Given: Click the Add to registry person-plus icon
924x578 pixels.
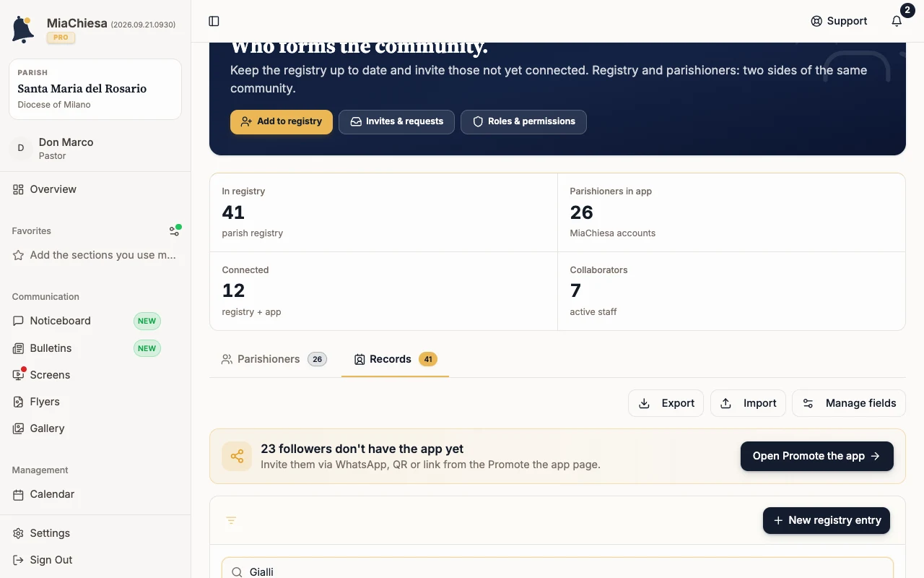Looking at the screenshot, I should 246,121.
